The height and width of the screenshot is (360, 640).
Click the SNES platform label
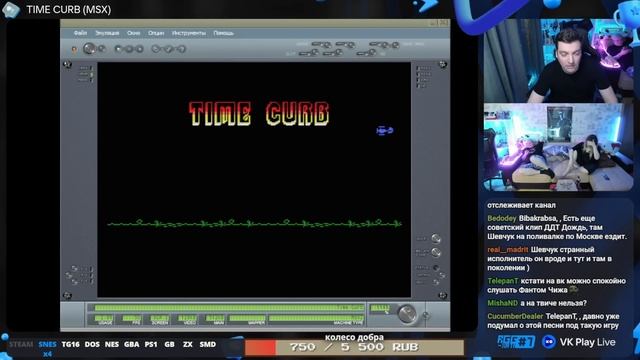coord(47,344)
